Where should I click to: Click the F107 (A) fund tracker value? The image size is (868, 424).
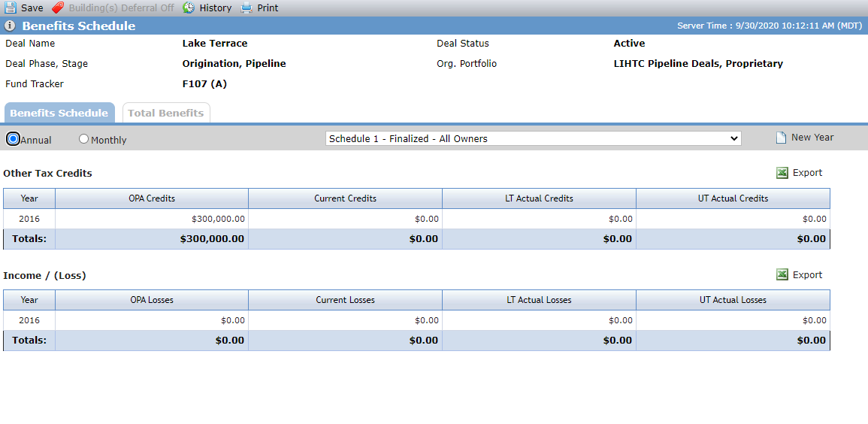click(204, 84)
